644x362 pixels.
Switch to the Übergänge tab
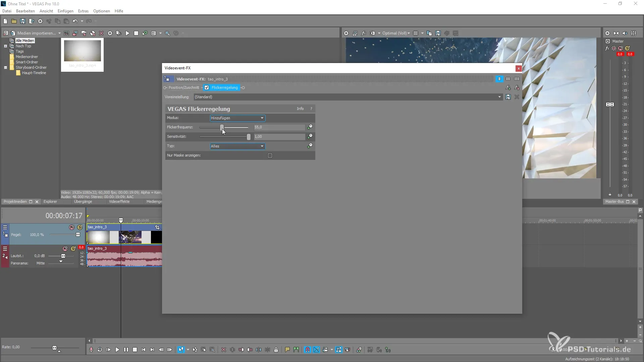pyautogui.click(x=83, y=201)
